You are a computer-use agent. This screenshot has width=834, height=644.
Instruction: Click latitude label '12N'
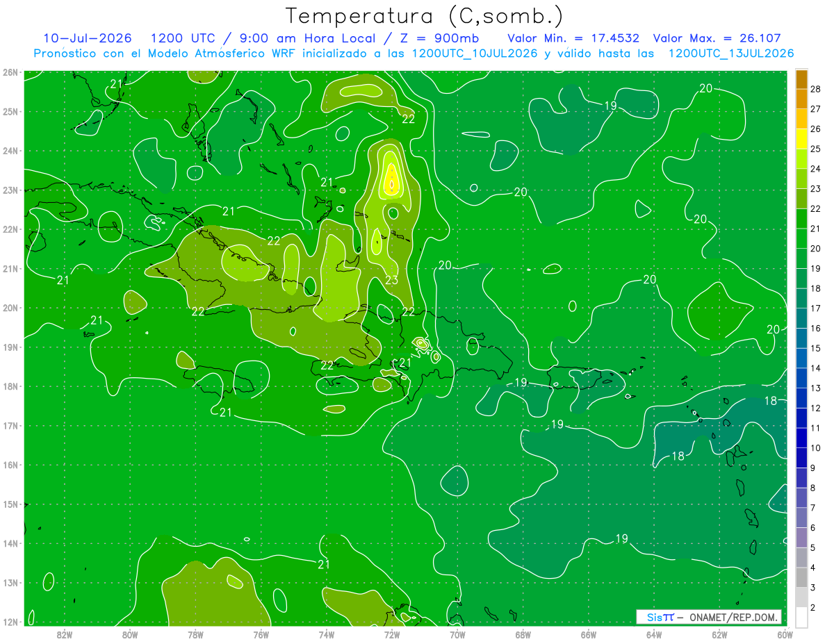click(10, 622)
